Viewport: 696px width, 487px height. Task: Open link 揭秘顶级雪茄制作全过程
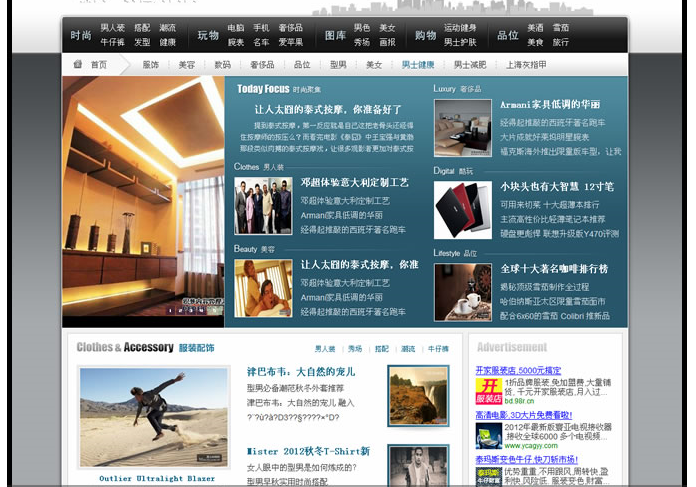pos(545,287)
